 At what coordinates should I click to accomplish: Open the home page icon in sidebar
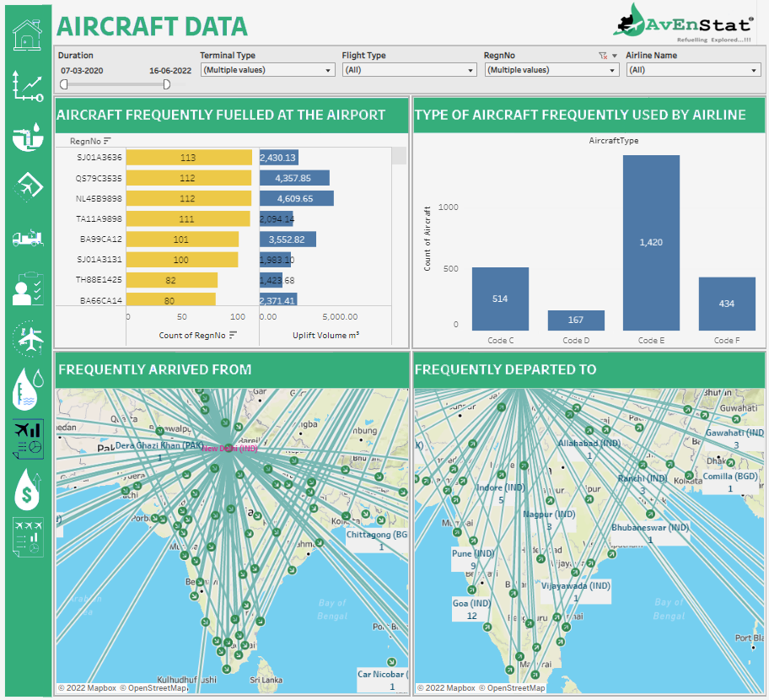click(x=27, y=34)
